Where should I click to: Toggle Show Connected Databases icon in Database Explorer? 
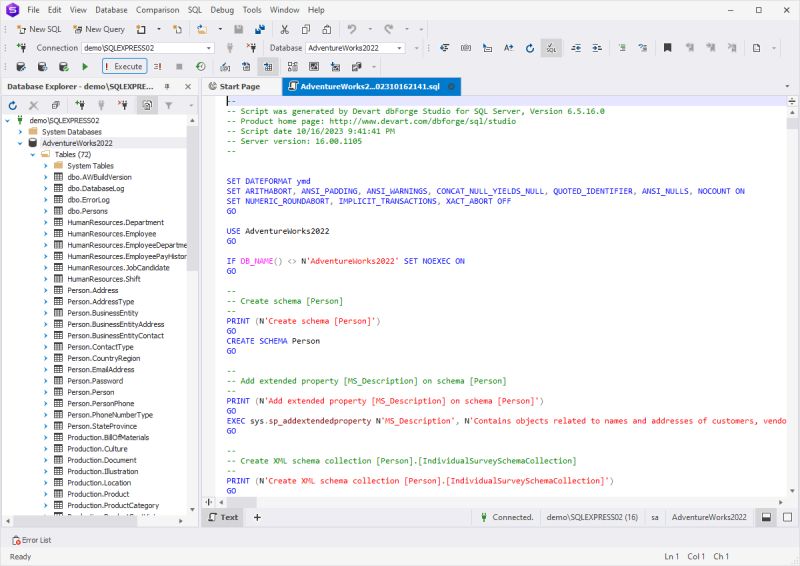[x=147, y=105]
